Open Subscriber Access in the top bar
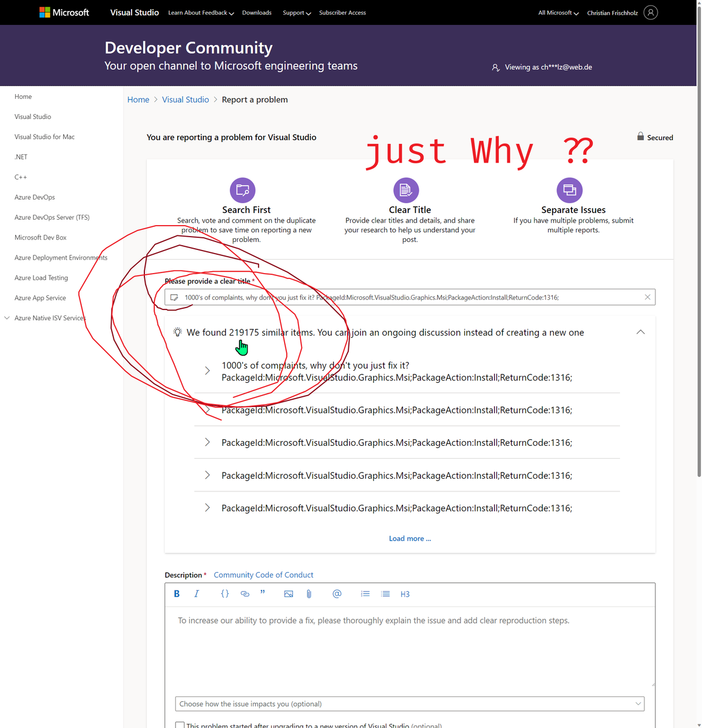This screenshot has width=702, height=728. (342, 13)
